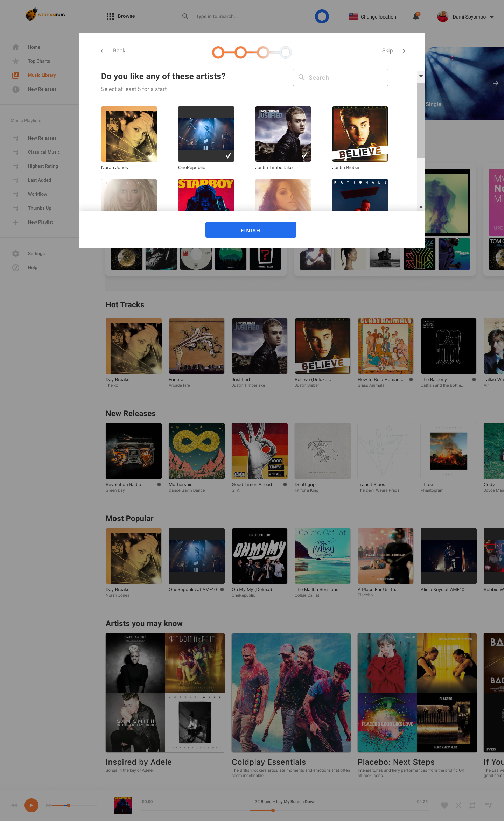Open Music Library in sidebar
The width and height of the screenshot is (504, 821).
[x=42, y=75]
